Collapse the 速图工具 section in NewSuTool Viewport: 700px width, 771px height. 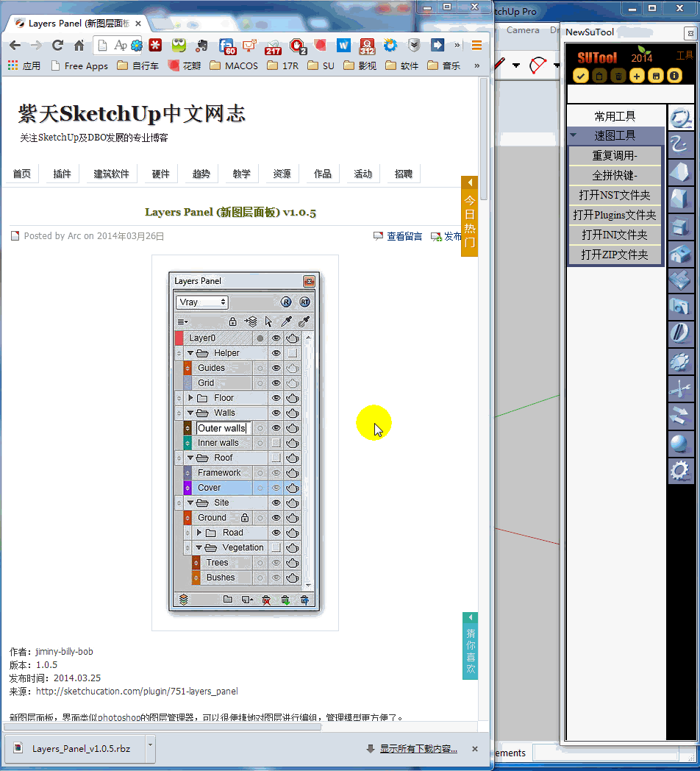(x=574, y=135)
